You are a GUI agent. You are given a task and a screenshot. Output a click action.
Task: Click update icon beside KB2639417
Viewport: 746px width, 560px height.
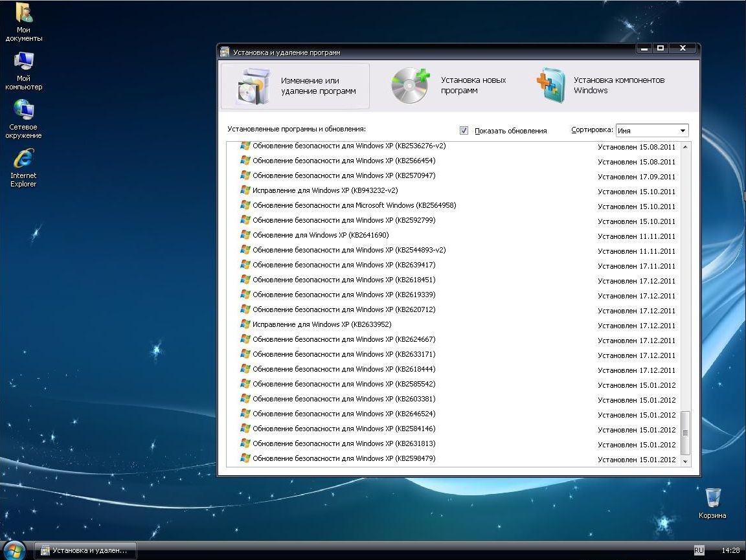tap(245, 265)
